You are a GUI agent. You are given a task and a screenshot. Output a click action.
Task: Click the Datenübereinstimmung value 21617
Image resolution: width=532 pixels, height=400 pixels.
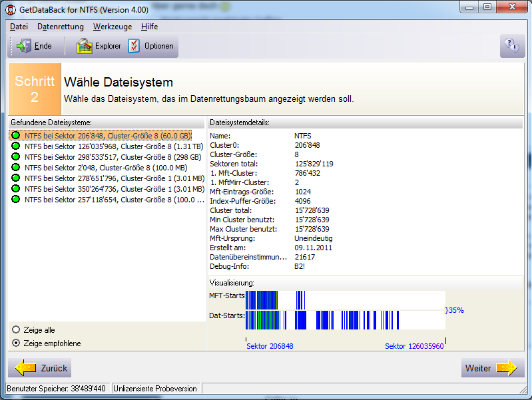305,257
